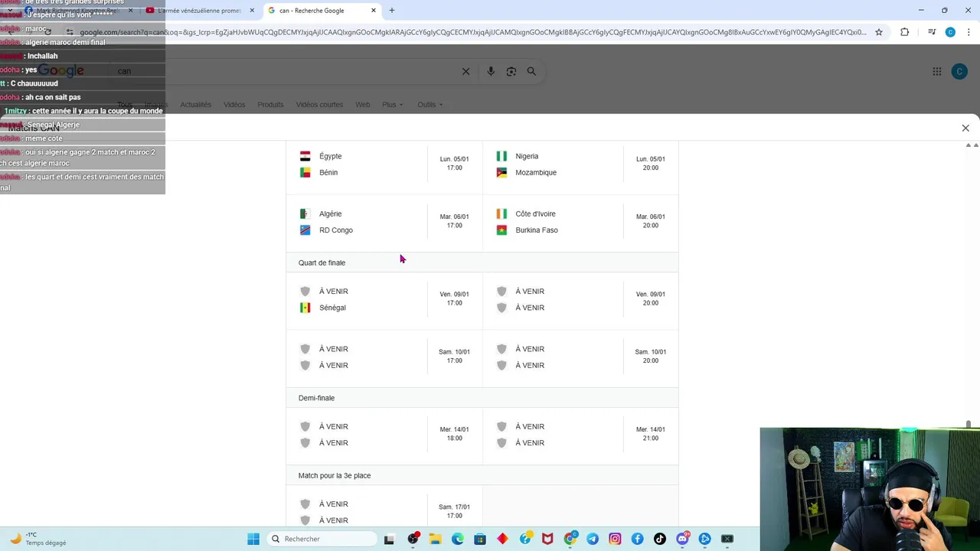Click the Mozambique flag icon
This screenshot has width=980, height=551.
tap(501, 172)
